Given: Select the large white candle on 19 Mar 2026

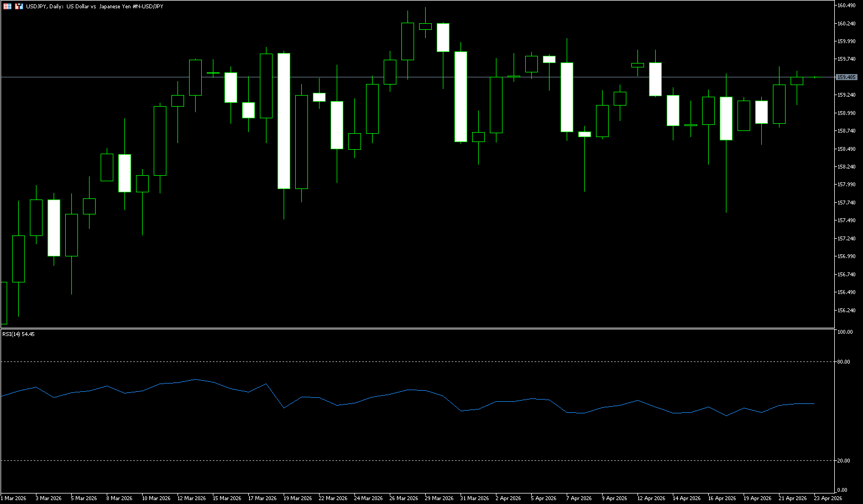Looking at the screenshot, I should [x=284, y=122].
